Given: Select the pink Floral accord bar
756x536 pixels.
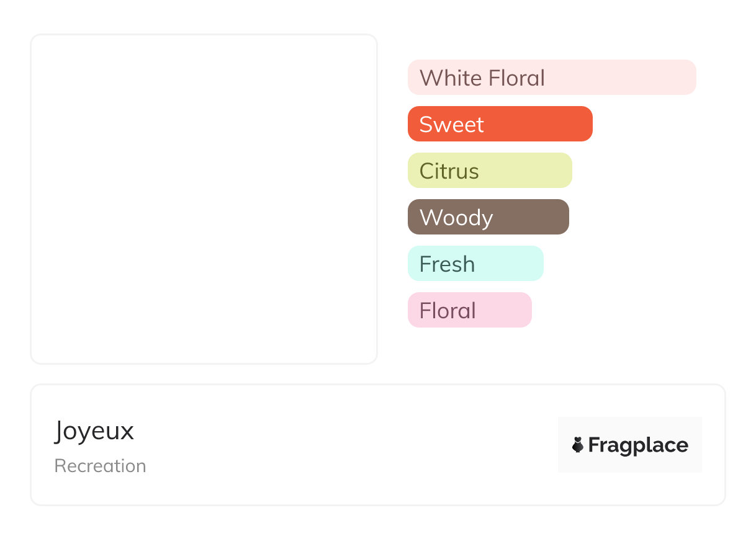Looking at the screenshot, I should click(504, 310).
